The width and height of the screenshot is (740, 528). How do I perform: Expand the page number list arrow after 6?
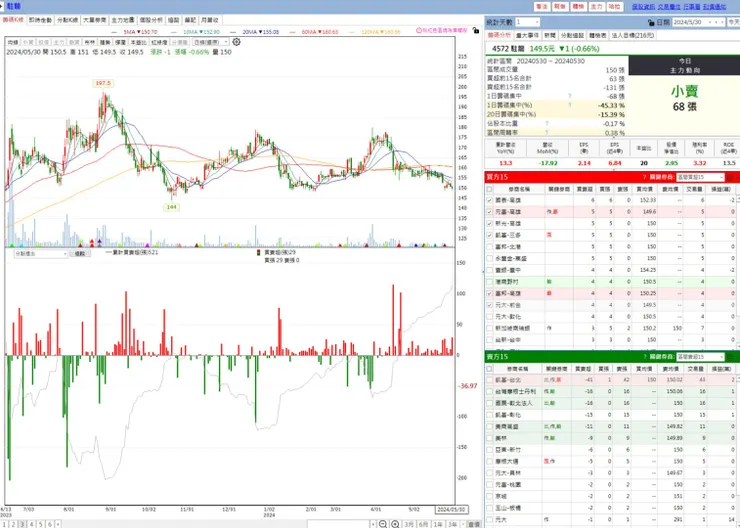58,524
